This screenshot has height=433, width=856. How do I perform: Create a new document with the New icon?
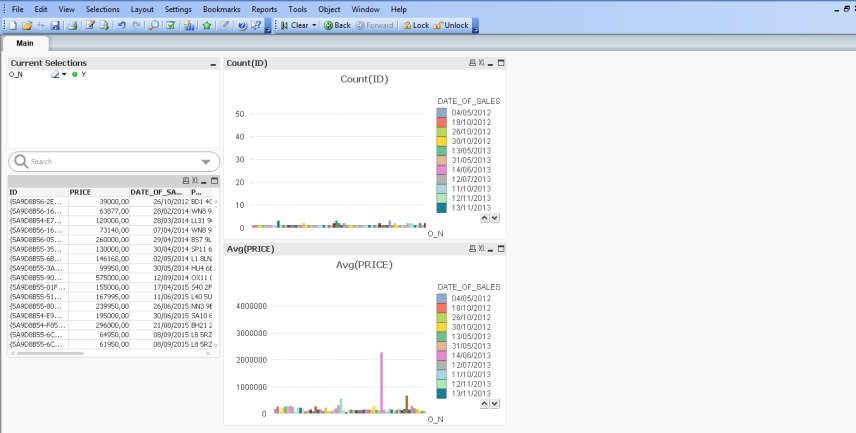[x=13, y=25]
